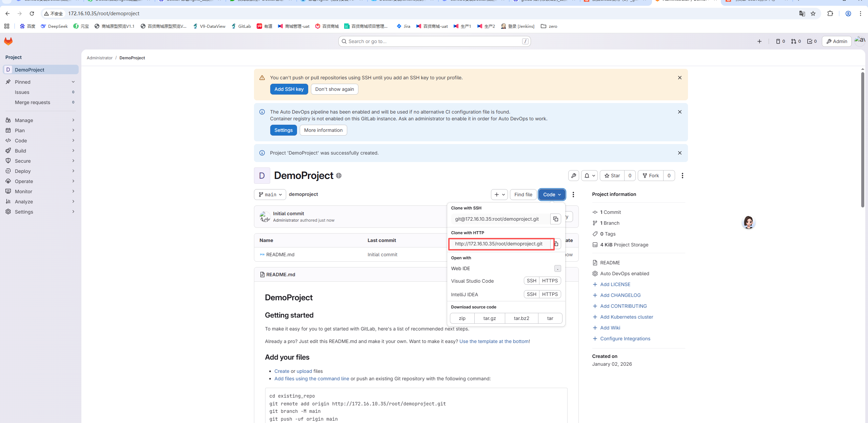
Task: Open Merge requests in the sidebar
Action: [x=33, y=102]
